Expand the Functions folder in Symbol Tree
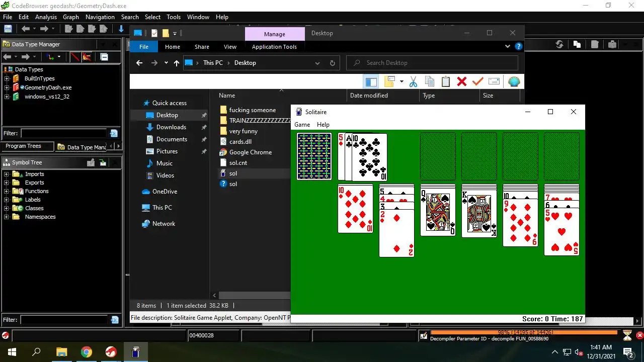This screenshot has height=362, width=644. 7,191
